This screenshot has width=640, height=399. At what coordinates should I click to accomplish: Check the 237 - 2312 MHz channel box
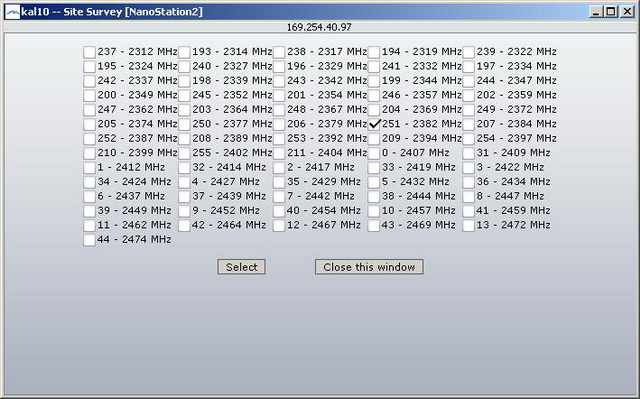tap(89, 52)
